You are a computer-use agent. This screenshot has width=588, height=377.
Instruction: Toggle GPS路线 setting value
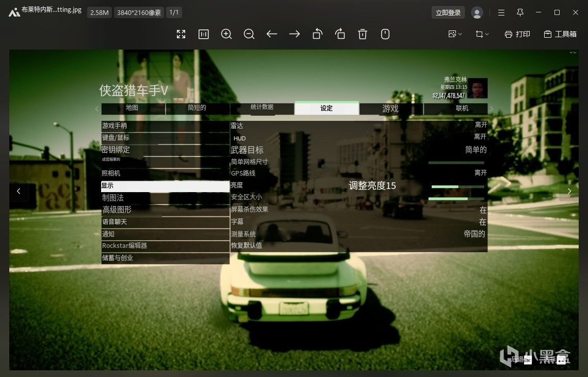(480, 172)
